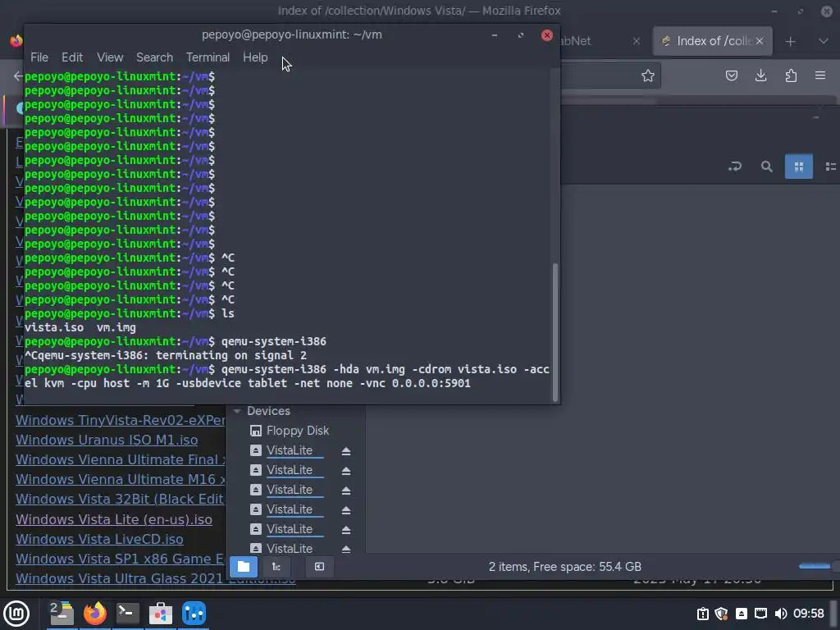Eject the fourth VistaLite device

pos(346,510)
